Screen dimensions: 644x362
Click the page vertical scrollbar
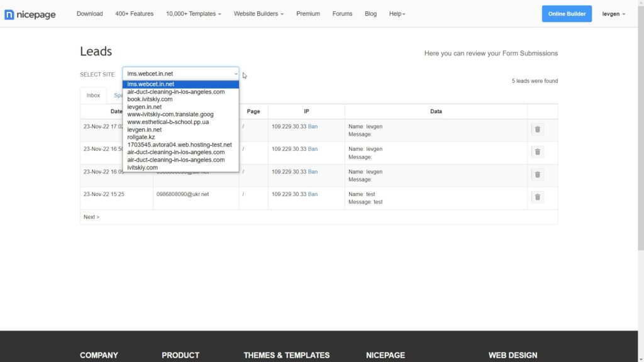[640, 126]
